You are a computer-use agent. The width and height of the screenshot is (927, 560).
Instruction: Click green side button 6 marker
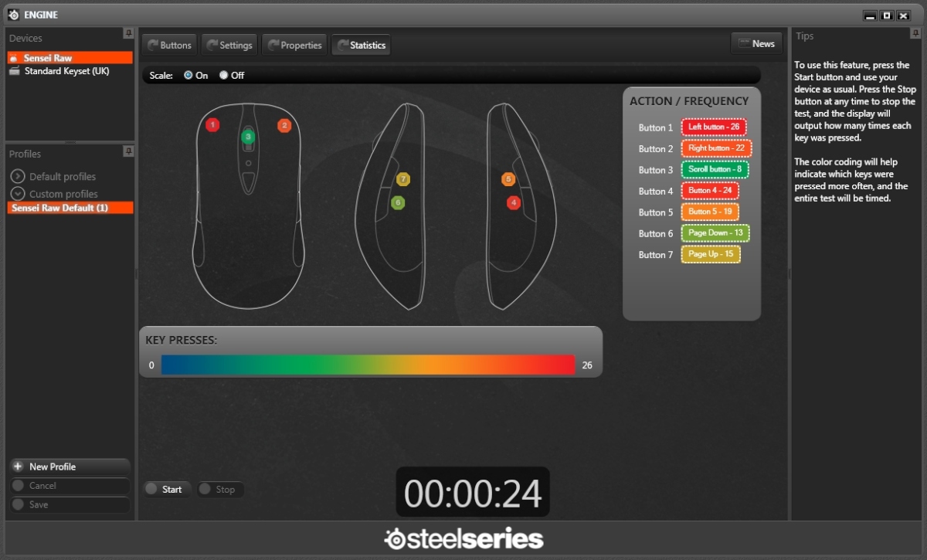(398, 202)
